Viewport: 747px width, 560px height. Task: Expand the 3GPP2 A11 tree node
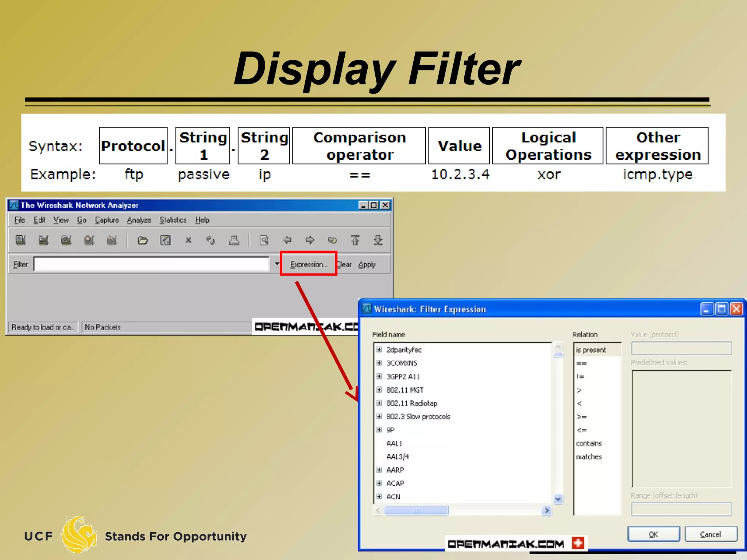click(379, 376)
